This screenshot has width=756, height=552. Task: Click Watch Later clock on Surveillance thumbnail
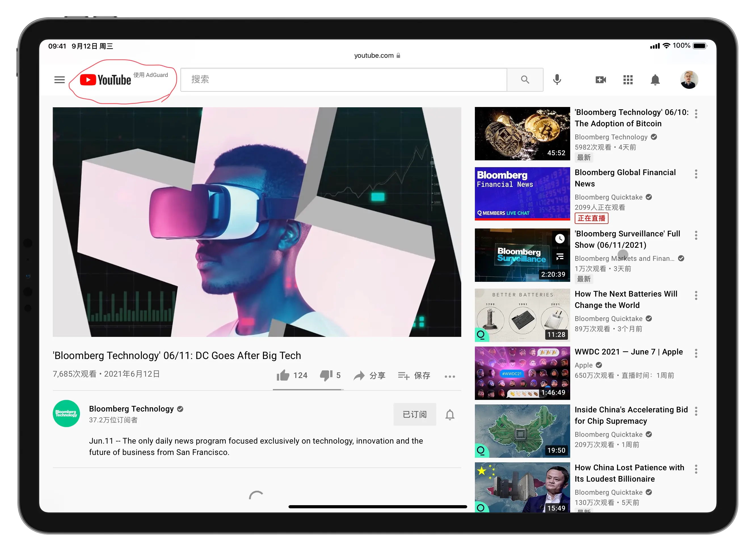pos(560,239)
